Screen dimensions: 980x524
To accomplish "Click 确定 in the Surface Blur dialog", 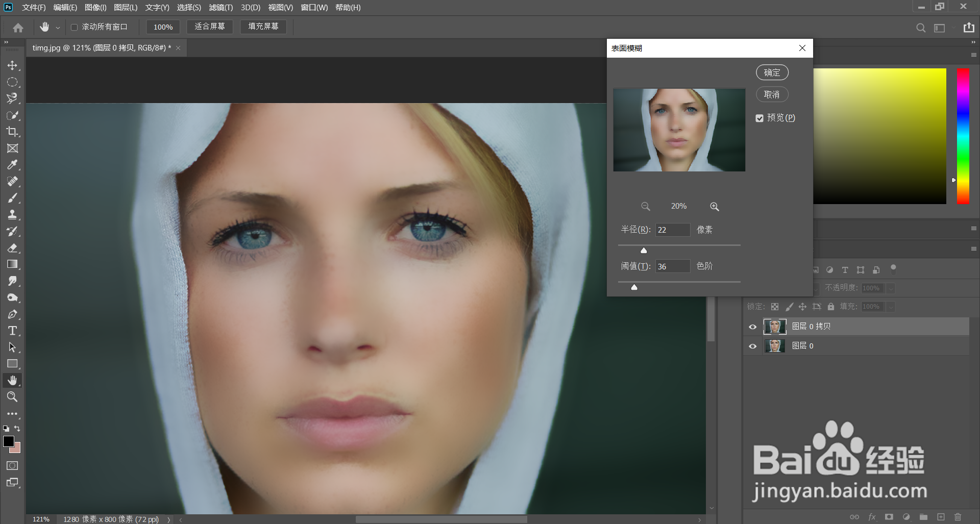I will coord(772,72).
